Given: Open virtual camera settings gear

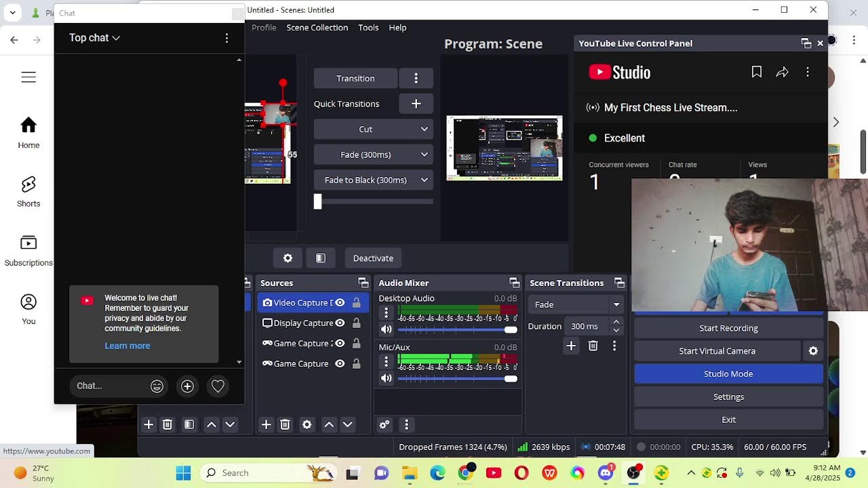Looking at the screenshot, I should (x=813, y=351).
